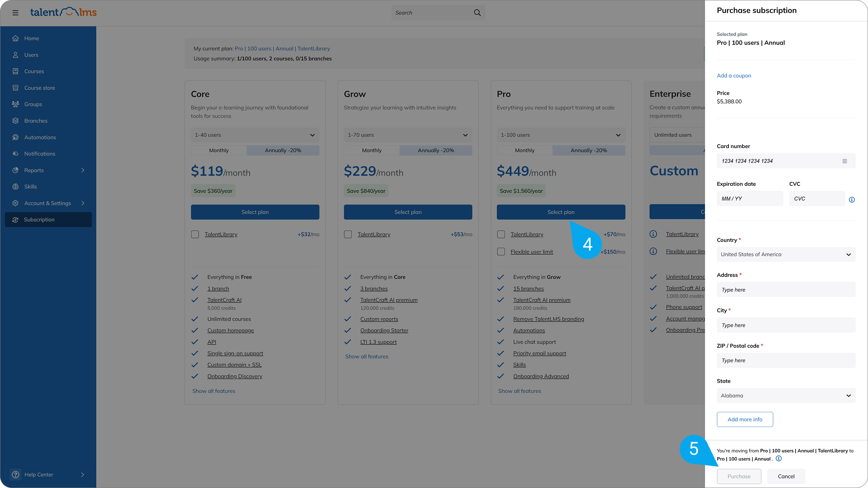Click the Groups sidebar icon

15,104
